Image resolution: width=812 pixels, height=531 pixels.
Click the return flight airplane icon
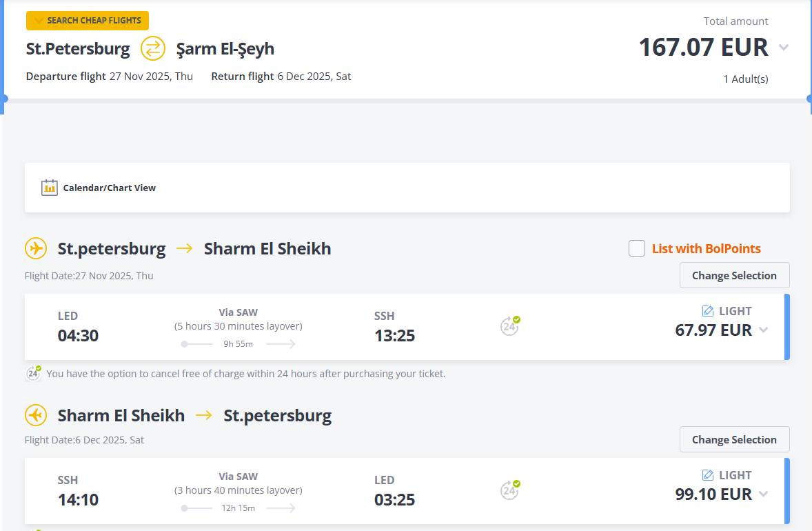click(36, 416)
